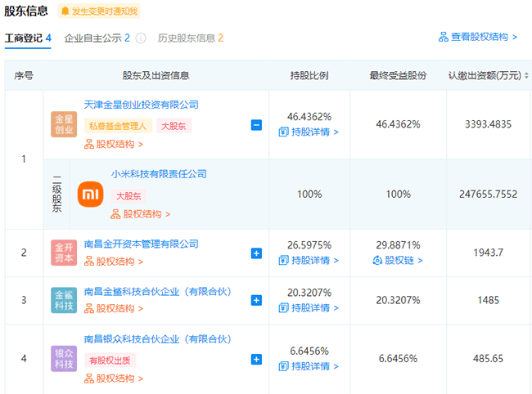Click the 股东及出资信息 column header
The width and height of the screenshot is (532, 394).
[156, 75]
